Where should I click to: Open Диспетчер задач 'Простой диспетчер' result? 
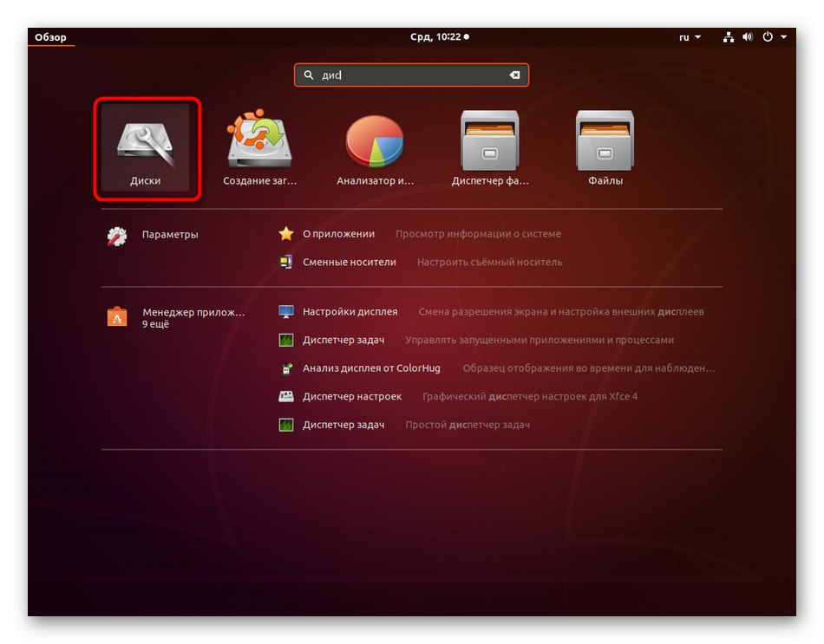click(343, 425)
